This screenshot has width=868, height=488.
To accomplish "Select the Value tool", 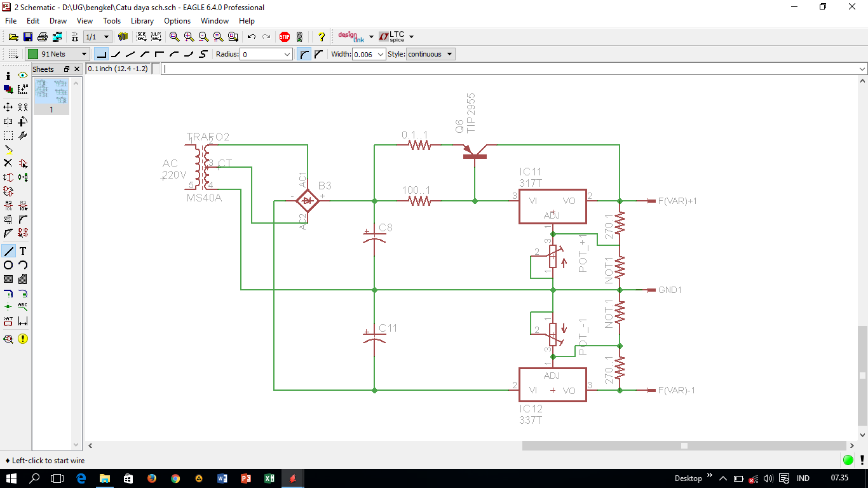I will [23, 205].
